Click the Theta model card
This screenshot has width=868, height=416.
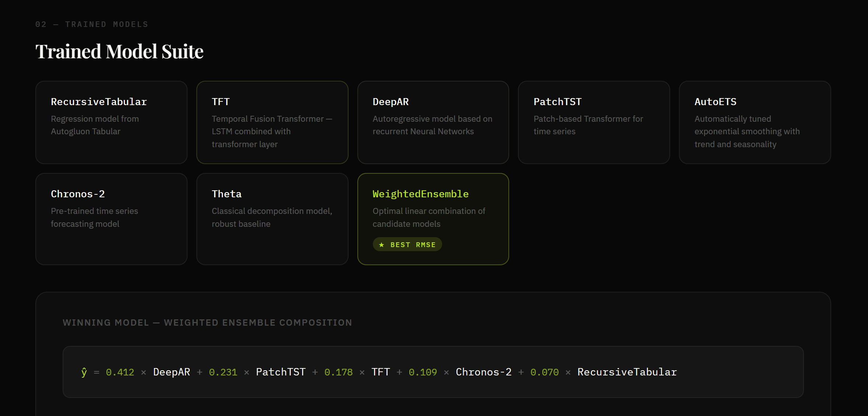(272, 219)
